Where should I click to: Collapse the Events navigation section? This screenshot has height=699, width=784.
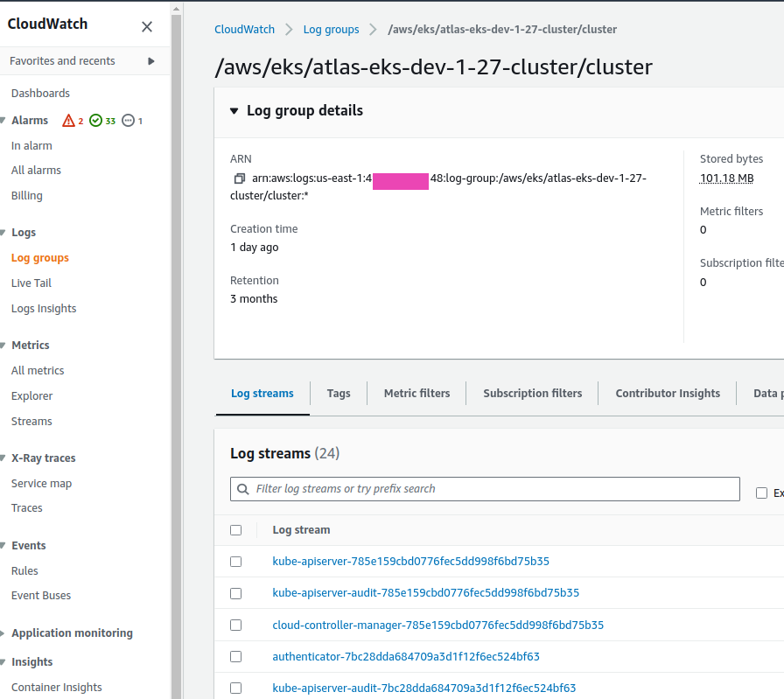click(x=3, y=546)
